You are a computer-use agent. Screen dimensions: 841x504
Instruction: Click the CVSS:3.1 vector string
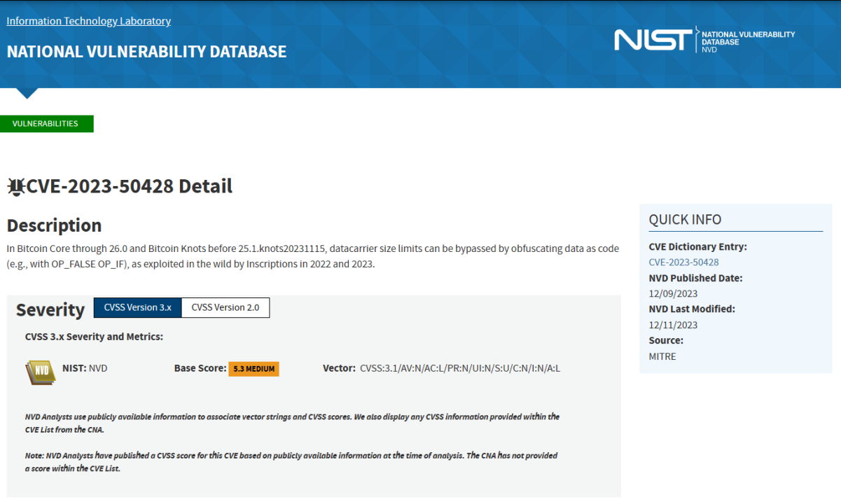(x=460, y=368)
